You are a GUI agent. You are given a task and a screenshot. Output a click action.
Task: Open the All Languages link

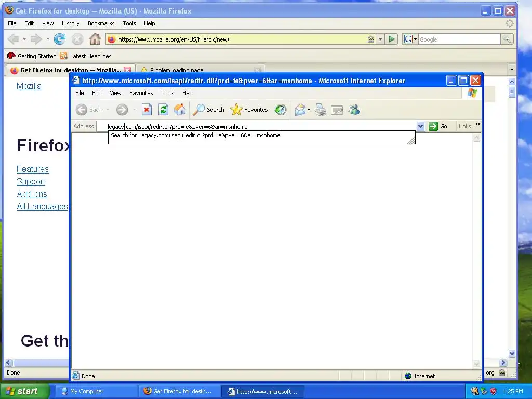[x=43, y=207]
